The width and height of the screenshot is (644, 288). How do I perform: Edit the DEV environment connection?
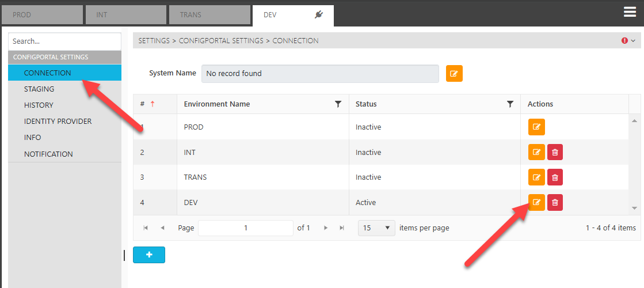[x=536, y=202]
